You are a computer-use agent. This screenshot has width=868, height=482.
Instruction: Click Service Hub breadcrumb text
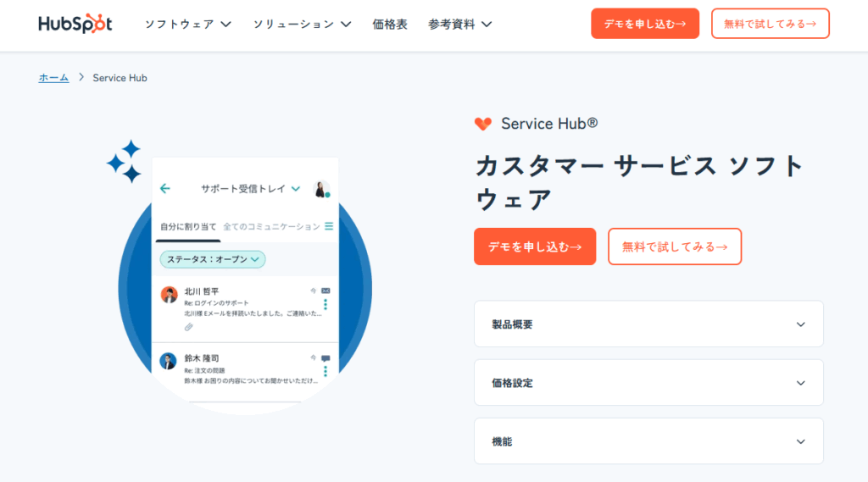tap(120, 78)
